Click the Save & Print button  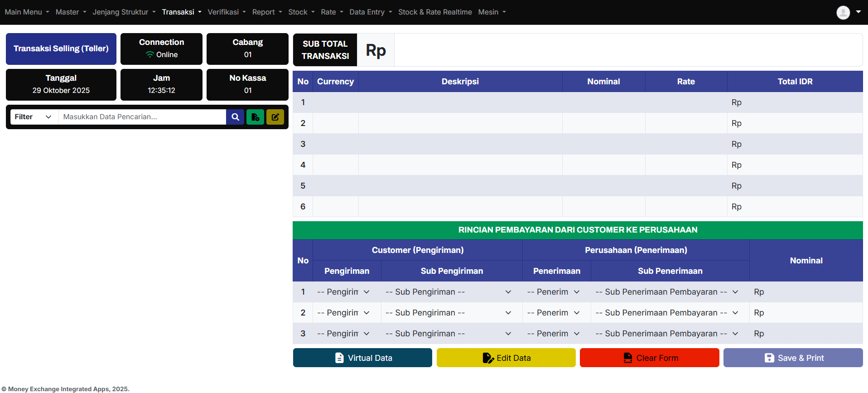pyautogui.click(x=793, y=358)
